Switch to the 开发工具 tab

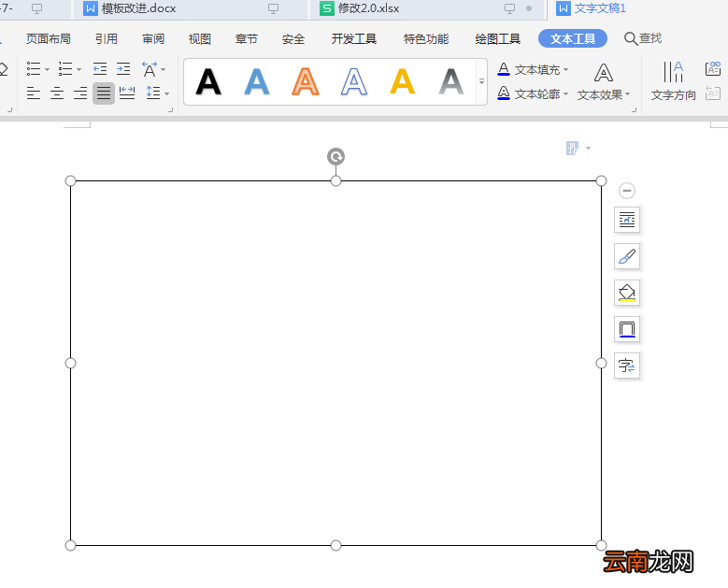click(x=354, y=38)
